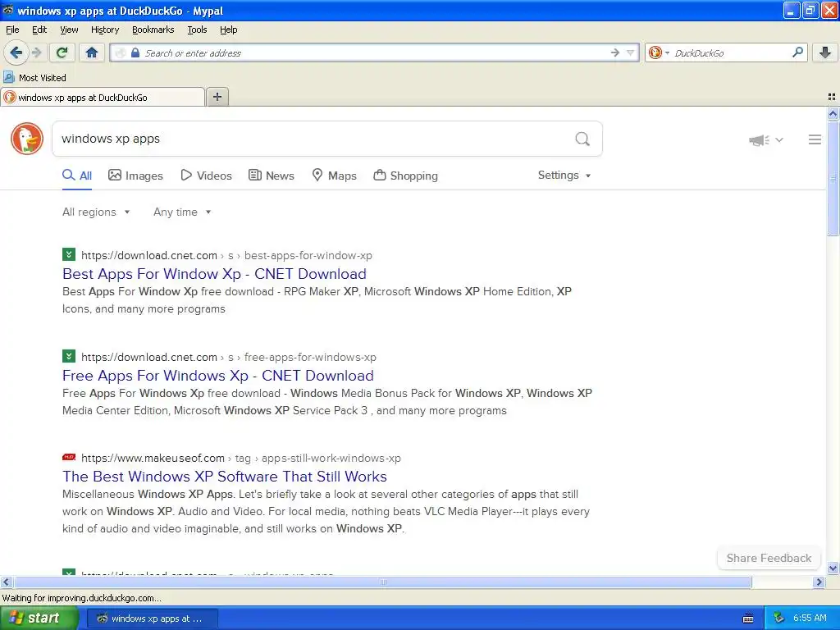
Task: Click the CNET favicon on the best-apps-for-window-xp result
Action: 69,254
